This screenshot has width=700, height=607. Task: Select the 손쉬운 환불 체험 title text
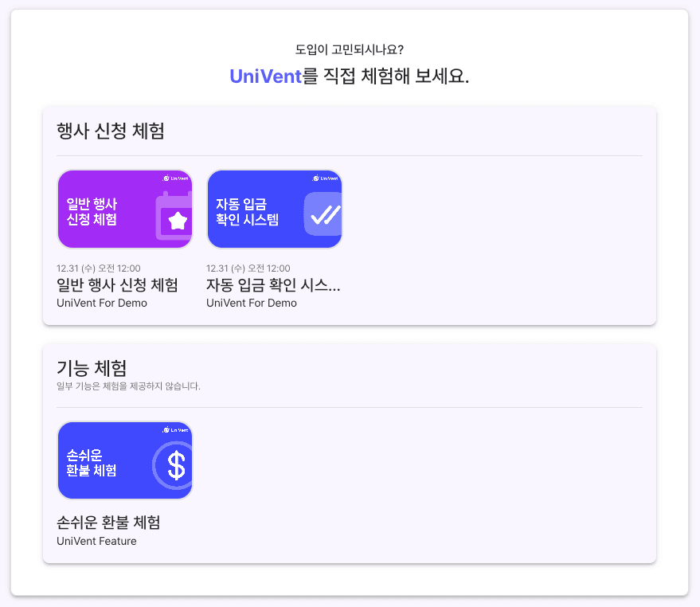108,522
